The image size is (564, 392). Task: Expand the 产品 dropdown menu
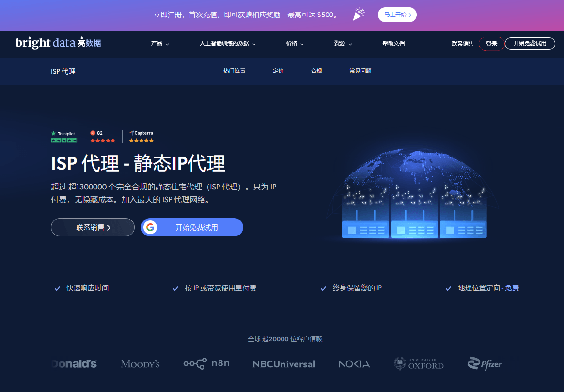coord(160,43)
